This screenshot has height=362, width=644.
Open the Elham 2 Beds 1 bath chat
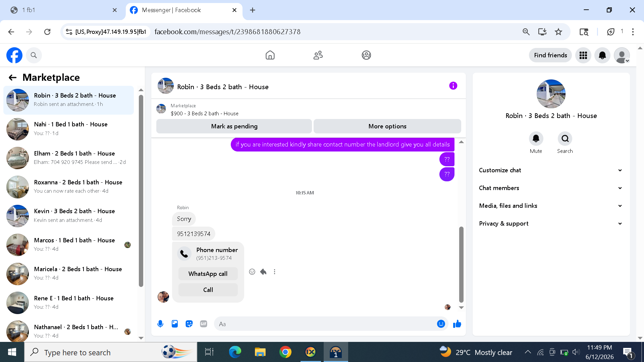click(69, 158)
